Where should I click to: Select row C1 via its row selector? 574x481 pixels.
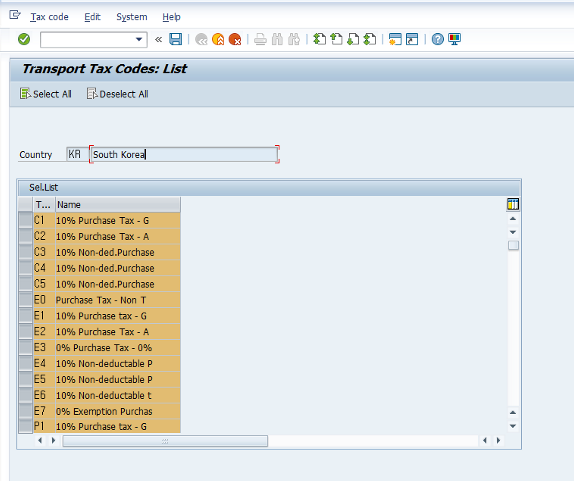(x=26, y=220)
